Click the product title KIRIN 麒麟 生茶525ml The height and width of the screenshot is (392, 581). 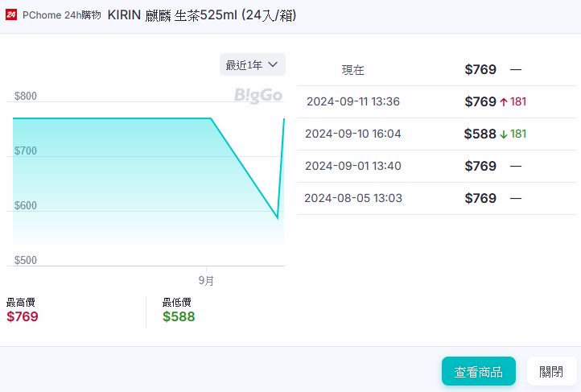[201, 14]
